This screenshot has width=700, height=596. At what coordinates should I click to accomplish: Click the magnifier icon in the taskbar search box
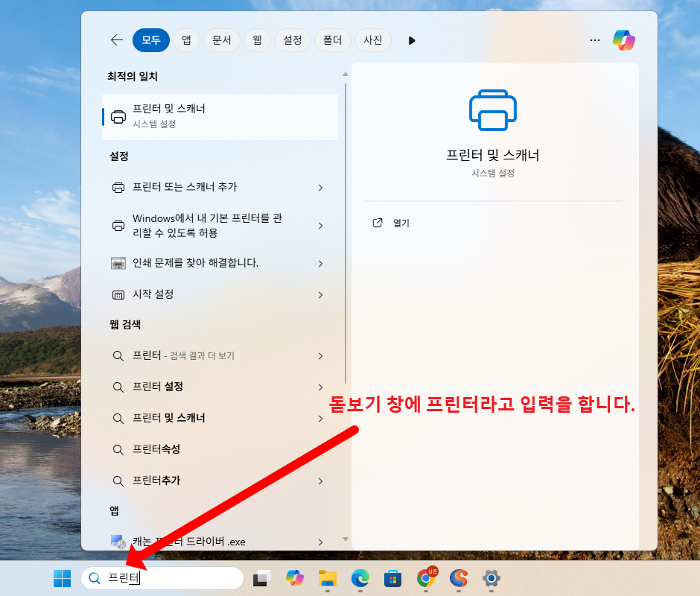[94, 577]
